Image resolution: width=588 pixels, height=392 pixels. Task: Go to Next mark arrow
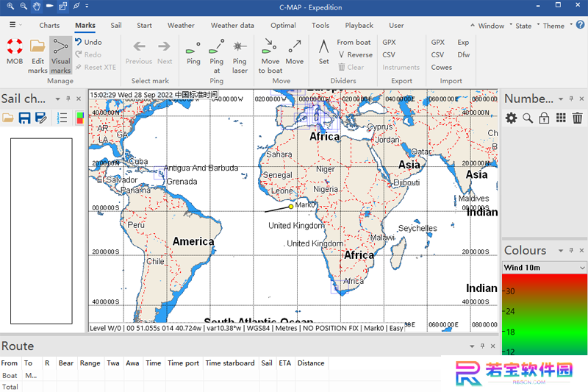[x=164, y=46]
